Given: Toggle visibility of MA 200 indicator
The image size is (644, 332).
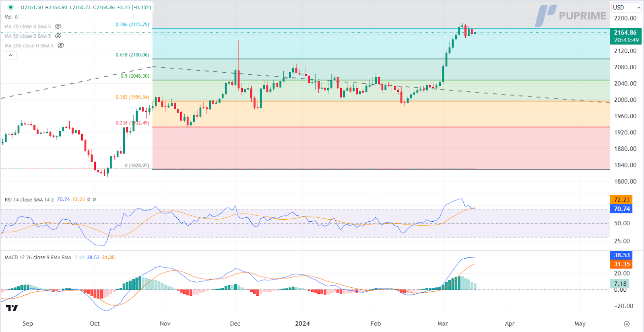Looking at the screenshot, I should tap(61, 46).
